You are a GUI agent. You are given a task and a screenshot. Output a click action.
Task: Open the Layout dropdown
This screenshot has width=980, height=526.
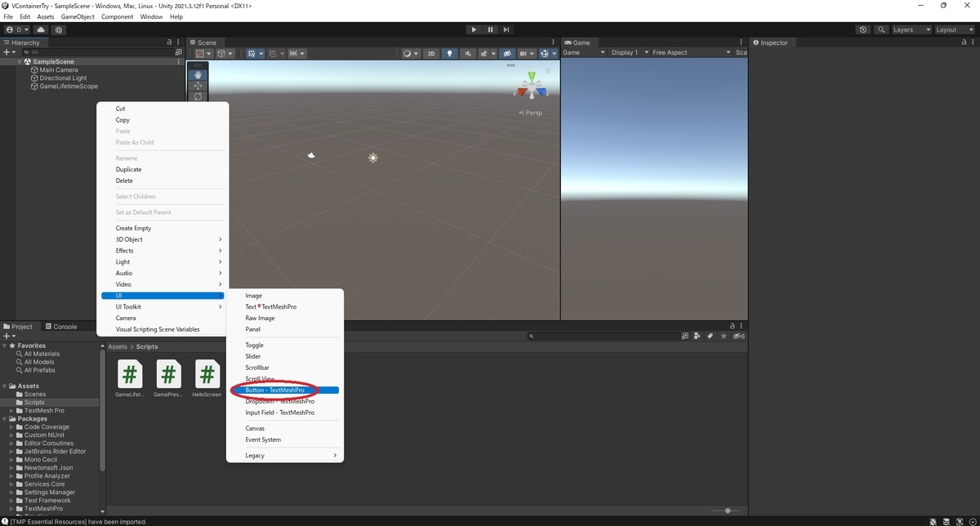(954, 29)
